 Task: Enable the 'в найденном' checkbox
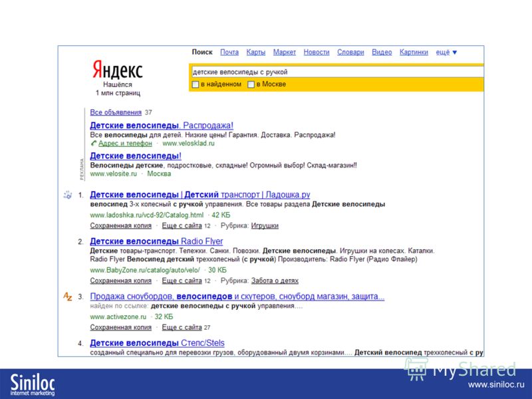(195, 84)
